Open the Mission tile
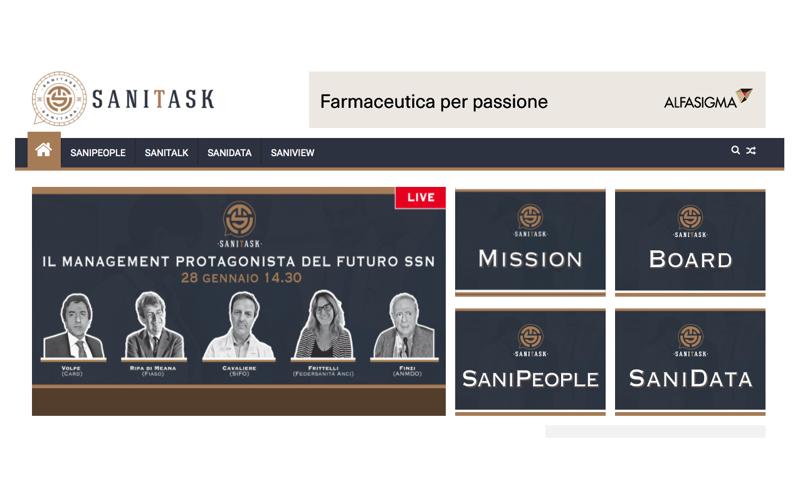 click(x=530, y=242)
